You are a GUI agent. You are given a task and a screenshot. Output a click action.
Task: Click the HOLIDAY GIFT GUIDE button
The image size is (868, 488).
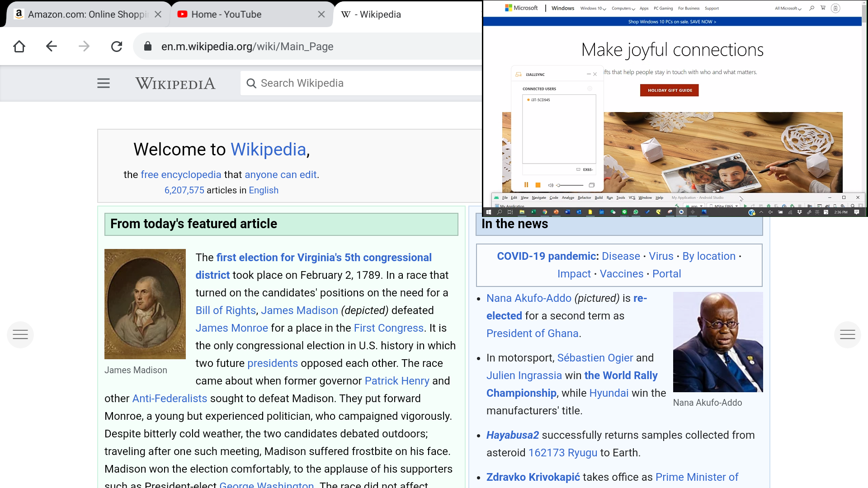(669, 90)
